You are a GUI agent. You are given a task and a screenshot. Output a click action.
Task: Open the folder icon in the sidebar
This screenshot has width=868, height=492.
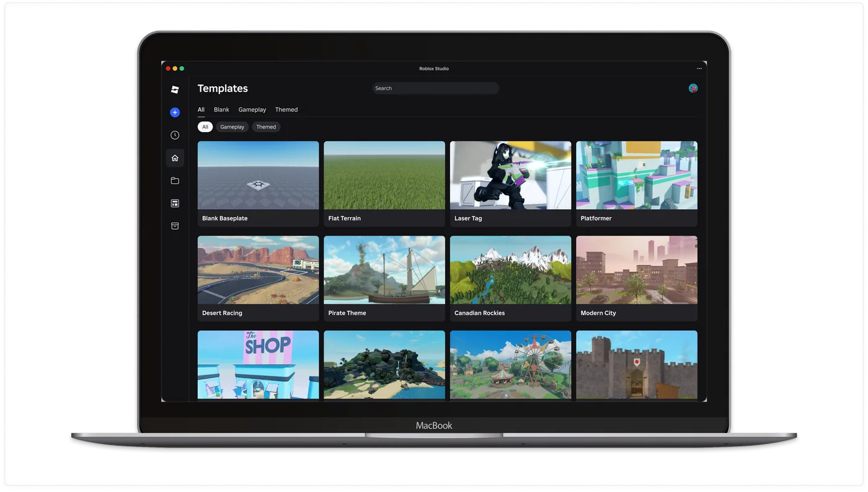175,181
